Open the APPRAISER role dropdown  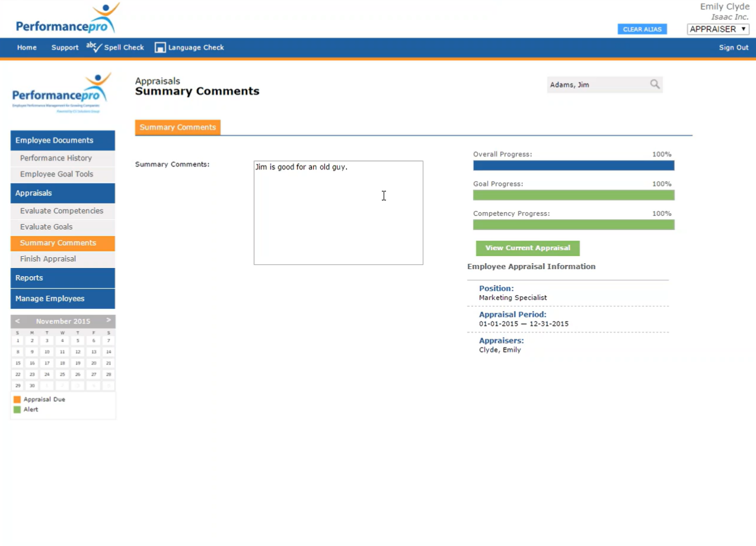pos(717,29)
